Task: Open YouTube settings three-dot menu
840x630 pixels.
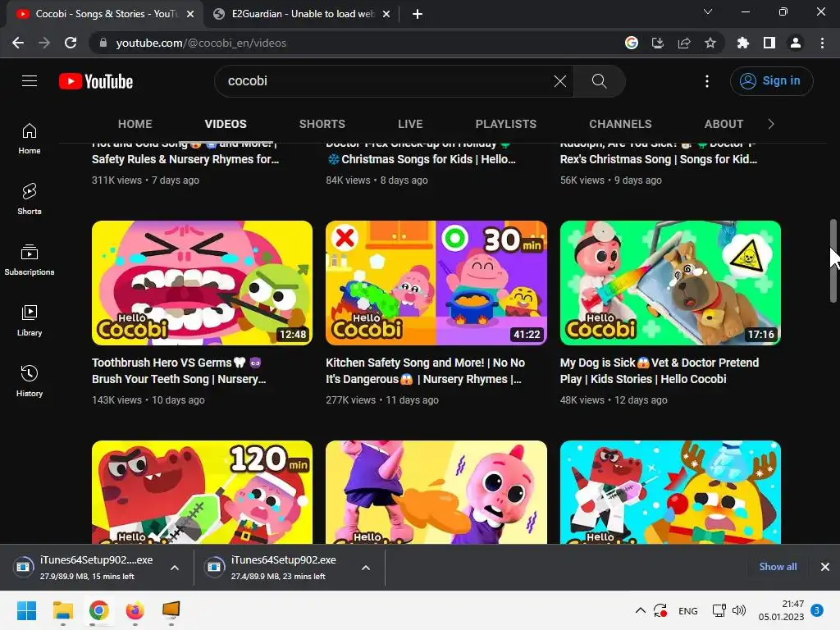Action: click(x=707, y=81)
